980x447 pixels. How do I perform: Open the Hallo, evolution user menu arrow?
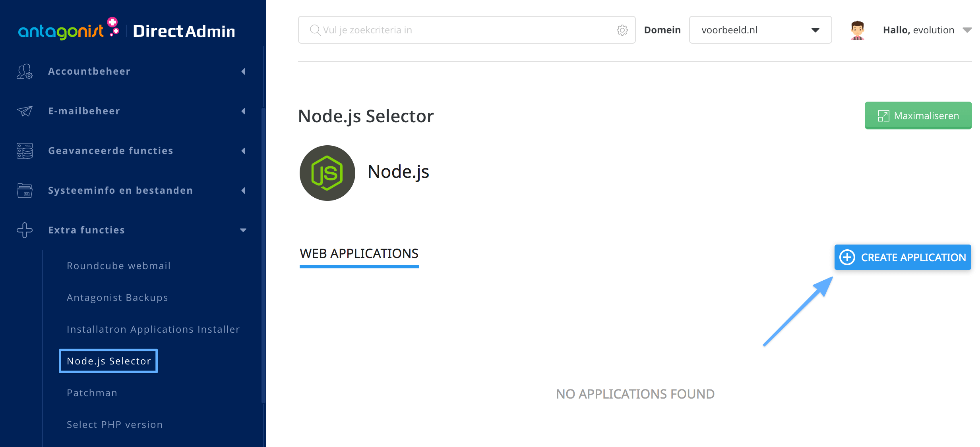click(967, 30)
